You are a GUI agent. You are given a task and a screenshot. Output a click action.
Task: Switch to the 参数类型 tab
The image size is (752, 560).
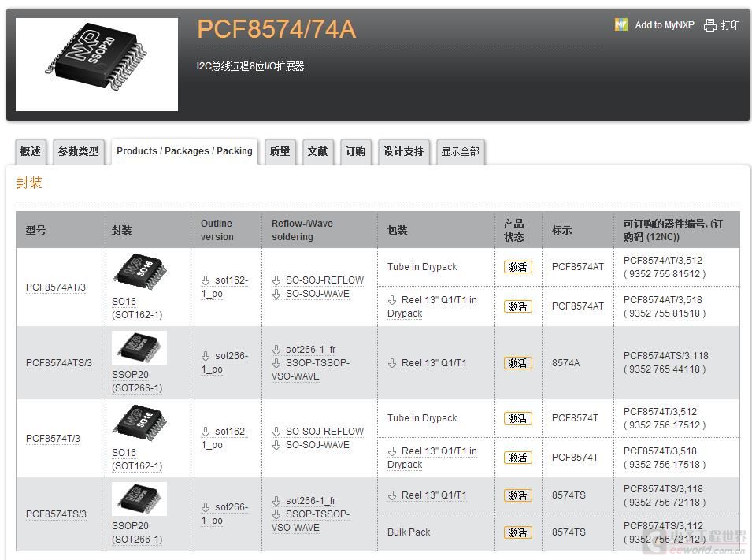78,152
